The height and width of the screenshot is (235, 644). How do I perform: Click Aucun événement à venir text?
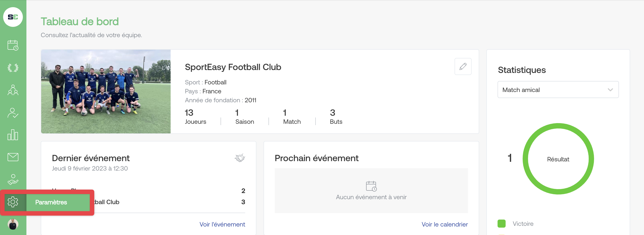(371, 197)
